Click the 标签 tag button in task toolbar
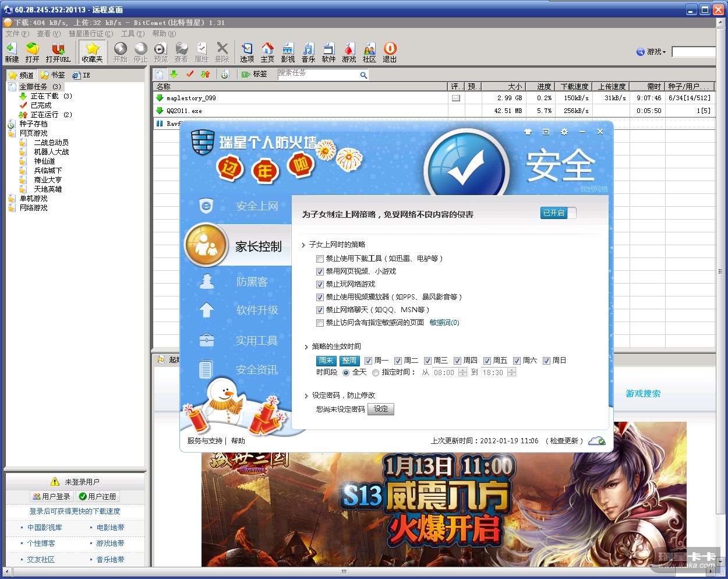The height and width of the screenshot is (579, 728). [x=255, y=74]
